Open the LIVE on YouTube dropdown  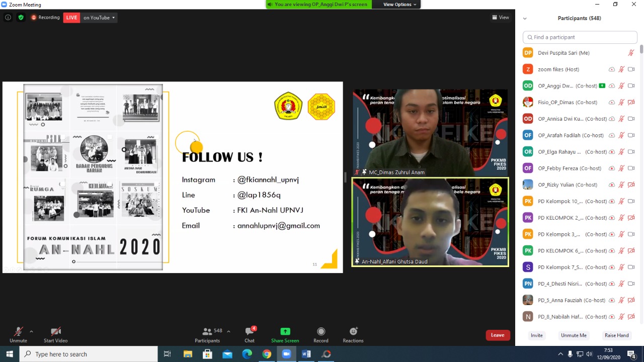[99, 18]
